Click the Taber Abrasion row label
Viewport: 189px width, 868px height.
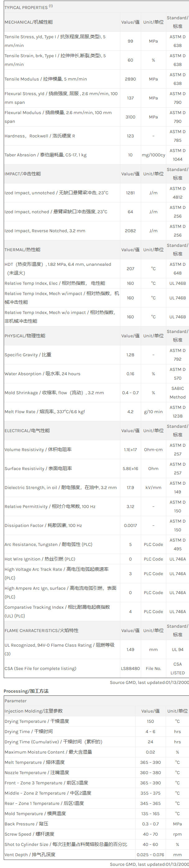[x=45, y=155]
